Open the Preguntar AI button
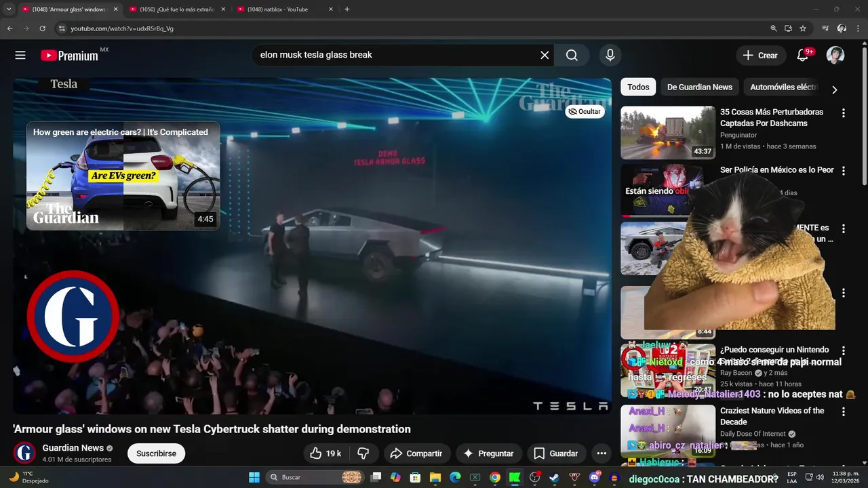 (488, 453)
